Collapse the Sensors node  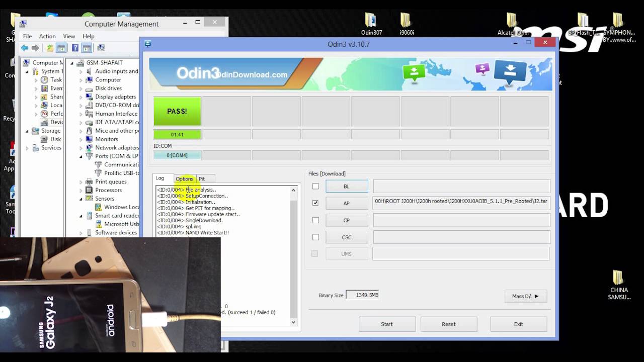click(x=81, y=199)
